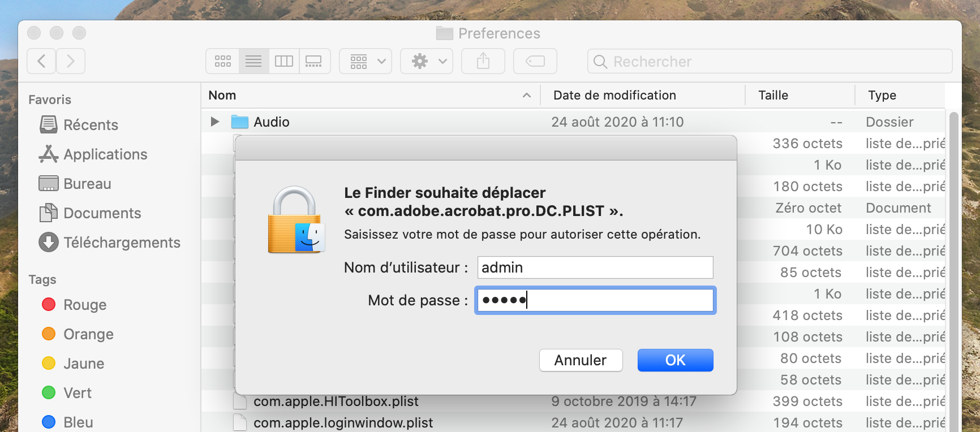Open Téléchargements in the sidebar
The width and height of the screenshot is (980, 432).
click(122, 243)
